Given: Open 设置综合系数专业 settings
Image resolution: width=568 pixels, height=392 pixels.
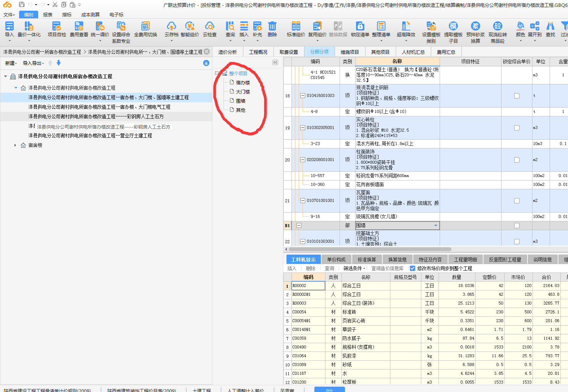Looking at the screenshot, I should (x=121, y=32).
